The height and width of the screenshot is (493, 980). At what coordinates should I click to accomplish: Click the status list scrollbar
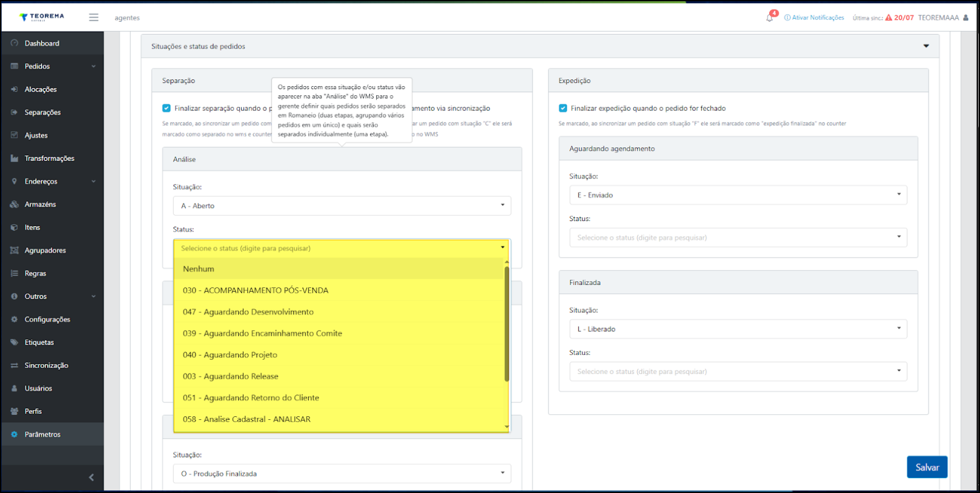507,325
